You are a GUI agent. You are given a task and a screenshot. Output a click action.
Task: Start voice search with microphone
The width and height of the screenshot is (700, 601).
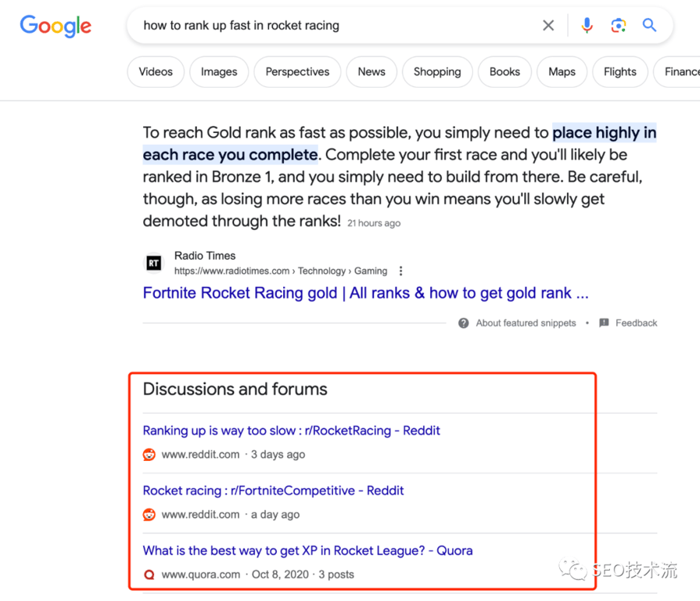(587, 26)
